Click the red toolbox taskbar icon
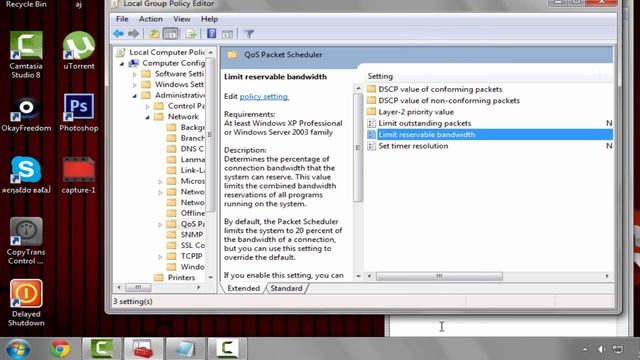The width and height of the screenshot is (640, 360). click(x=144, y=349)
